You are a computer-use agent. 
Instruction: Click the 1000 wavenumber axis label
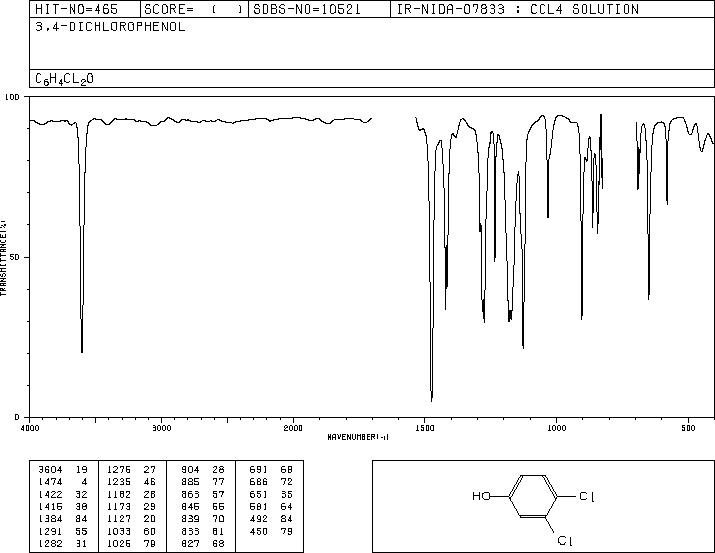[556, 428]
